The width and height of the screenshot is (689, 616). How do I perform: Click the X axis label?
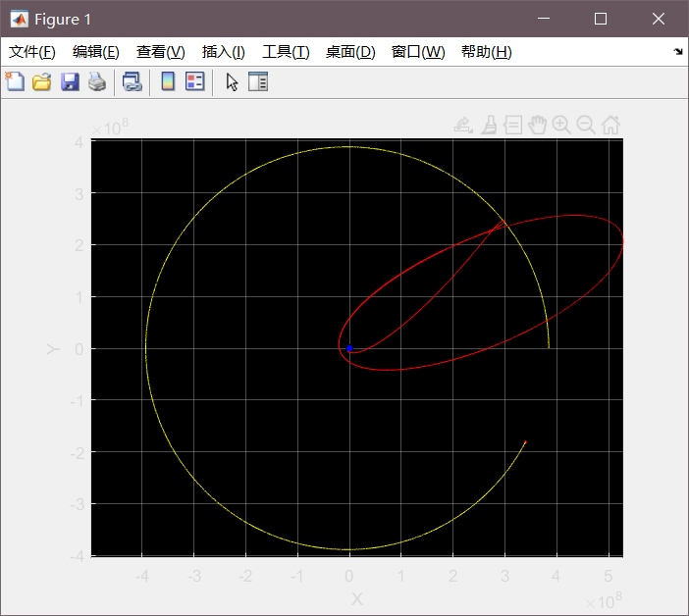tap(357, 599)
